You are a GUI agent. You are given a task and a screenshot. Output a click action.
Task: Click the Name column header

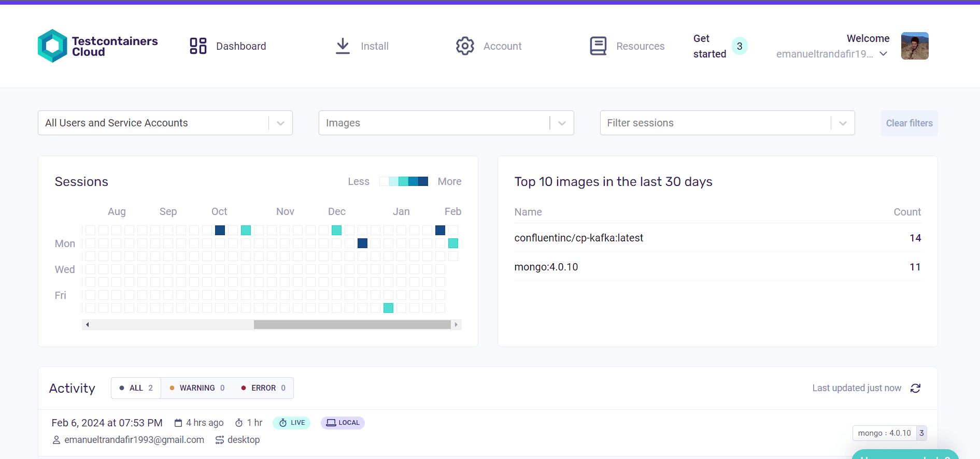pos(528,212)
